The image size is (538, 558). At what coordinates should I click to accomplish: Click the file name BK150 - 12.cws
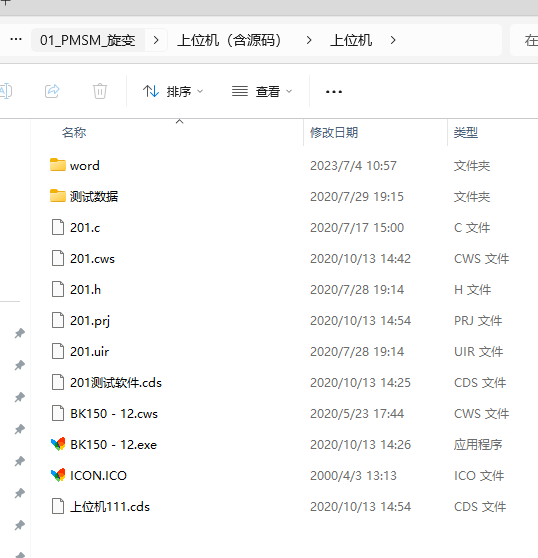tap(114, 414)
